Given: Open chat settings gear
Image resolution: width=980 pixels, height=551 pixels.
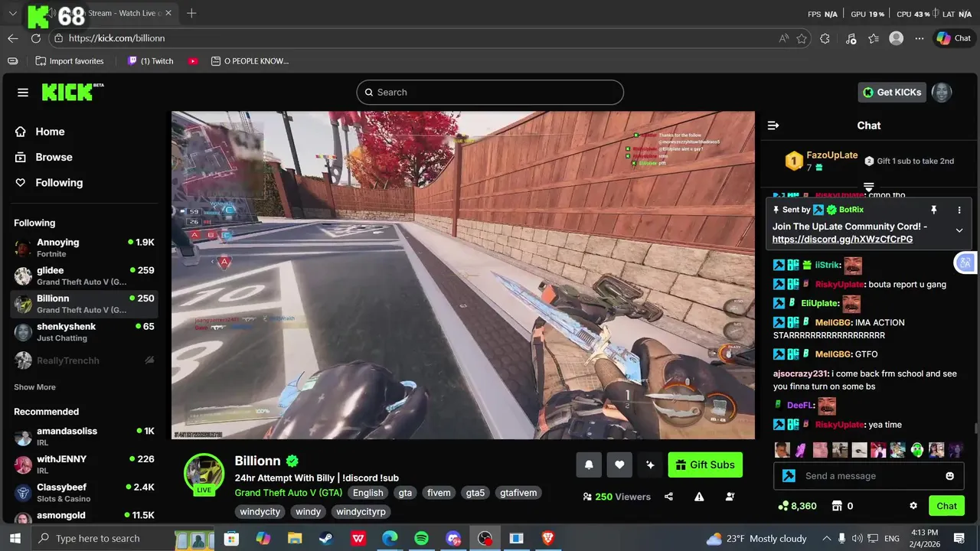Looking at the screenshot, I should coord(913,506).
